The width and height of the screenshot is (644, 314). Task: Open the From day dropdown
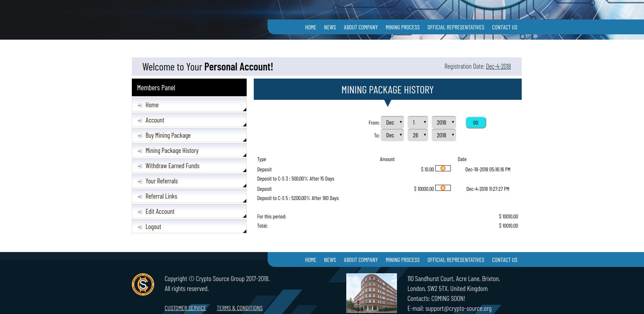click(418, 122)
